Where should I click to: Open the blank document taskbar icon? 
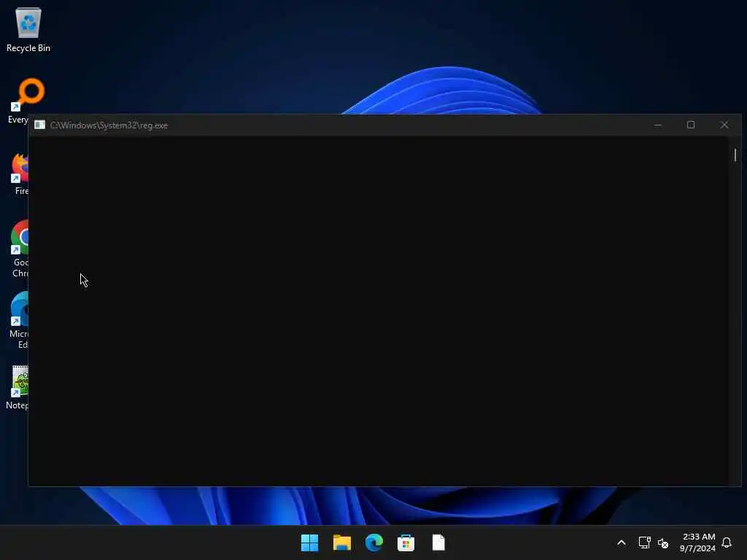pos(438,542)
